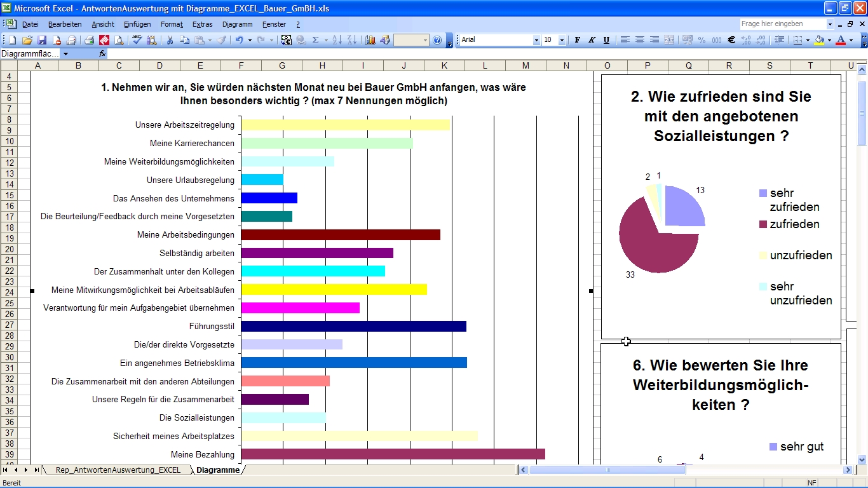The width and height of the screenshot is (868, 488).
Task: Cut selection with the scissors icon
Action: point(170,40)
